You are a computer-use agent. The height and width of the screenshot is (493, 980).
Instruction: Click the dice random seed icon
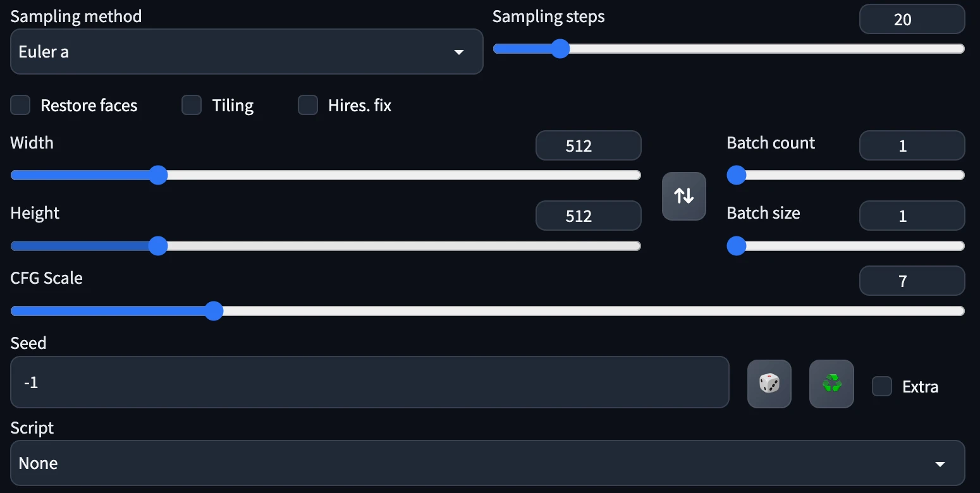tap(769, 384)
